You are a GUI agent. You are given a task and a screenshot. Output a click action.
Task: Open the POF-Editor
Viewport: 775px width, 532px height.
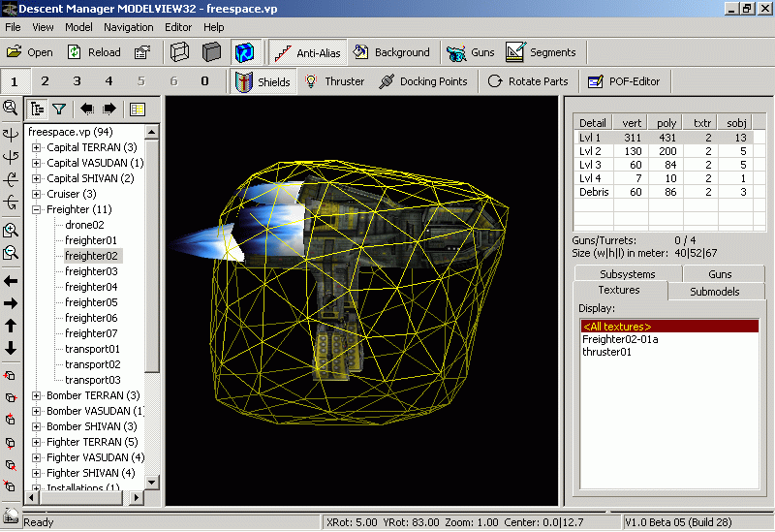point(624,81)
